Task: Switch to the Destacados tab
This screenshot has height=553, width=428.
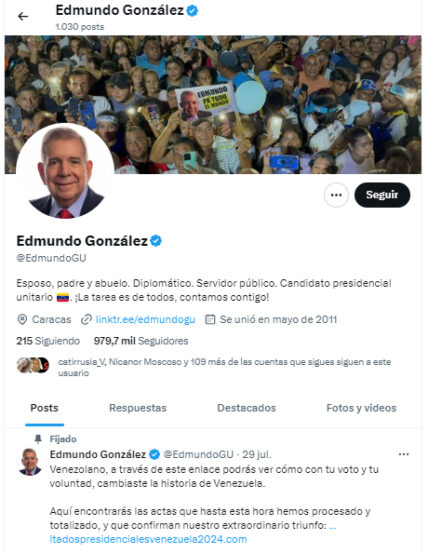Action: pyautogui.click(x=246, y=408)
